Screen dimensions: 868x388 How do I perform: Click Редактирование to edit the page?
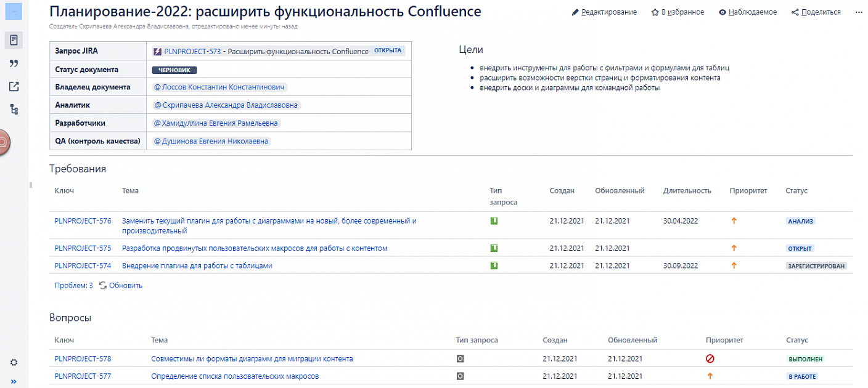[x=604, y=12]
